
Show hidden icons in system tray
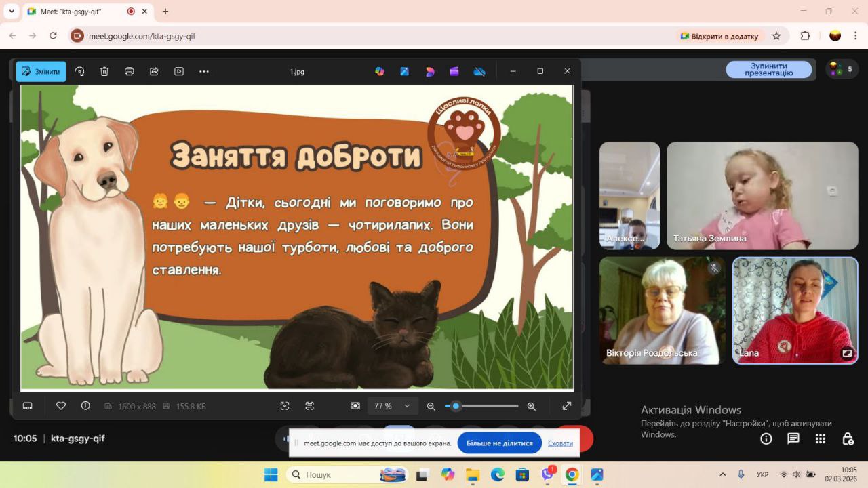point(722,474)
